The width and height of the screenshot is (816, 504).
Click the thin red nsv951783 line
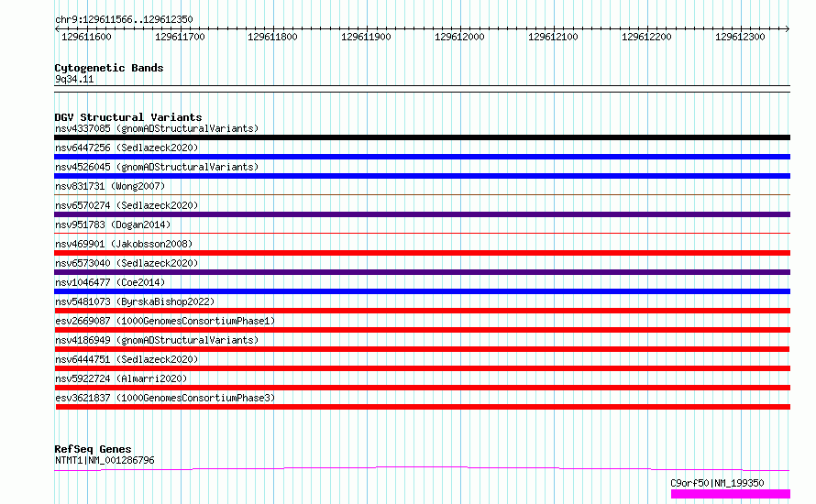point(422,233)
